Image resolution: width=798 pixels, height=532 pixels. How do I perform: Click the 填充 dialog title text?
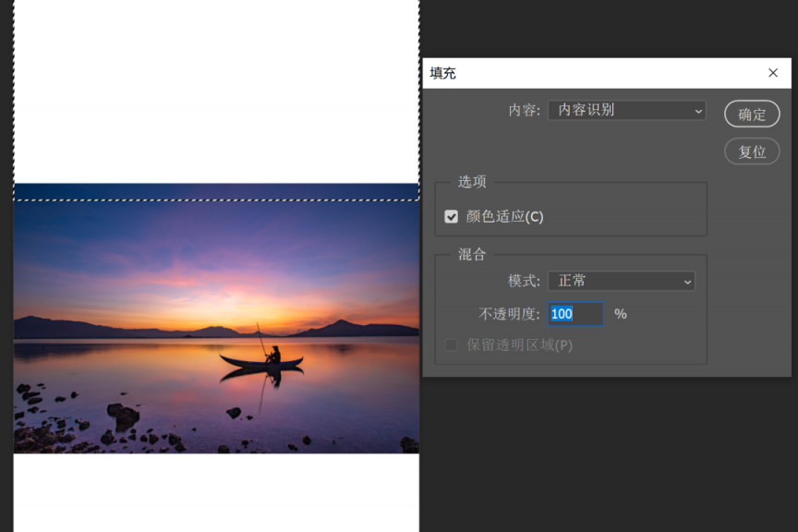[x=443, y=73]
